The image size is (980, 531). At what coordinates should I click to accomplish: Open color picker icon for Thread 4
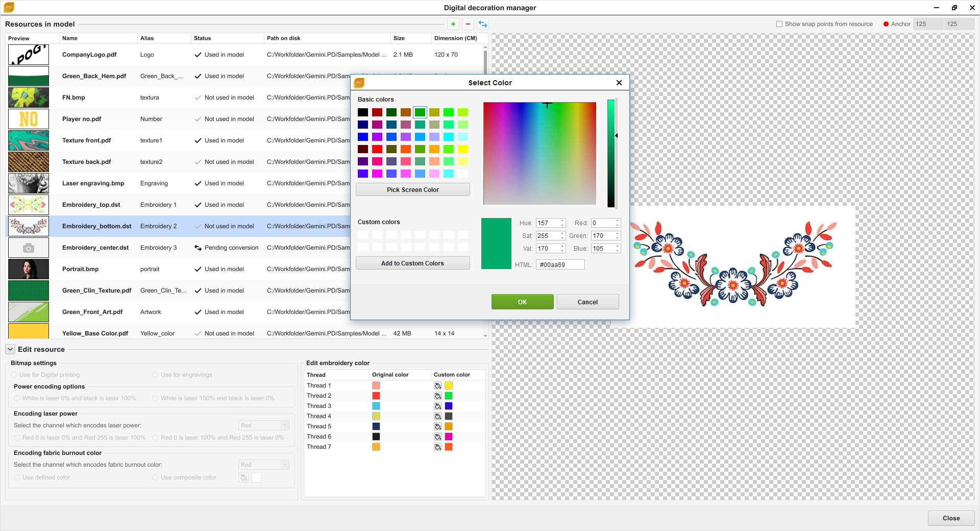pos(437,416)
